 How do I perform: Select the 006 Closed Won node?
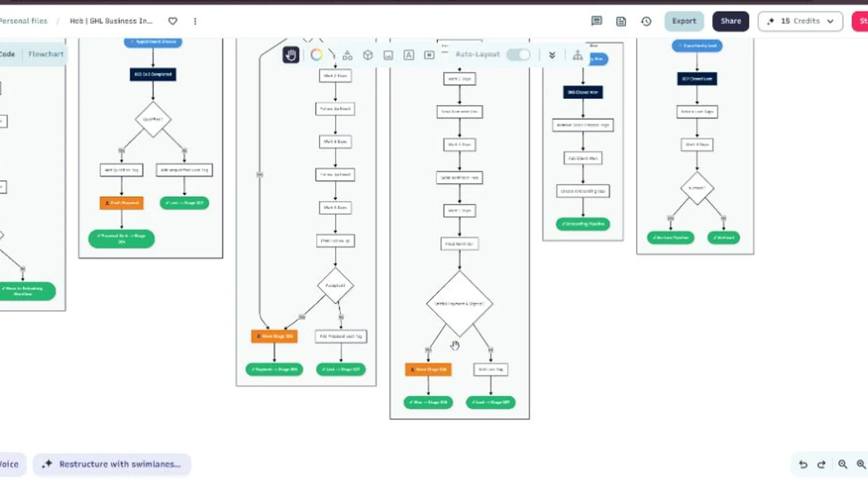point(583,92)
